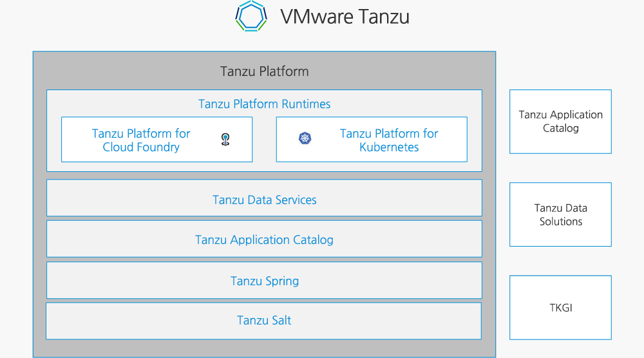Select the Tanzu Platform for Kubernetes box
644x358 pixels.
click(x=372, y=140)
